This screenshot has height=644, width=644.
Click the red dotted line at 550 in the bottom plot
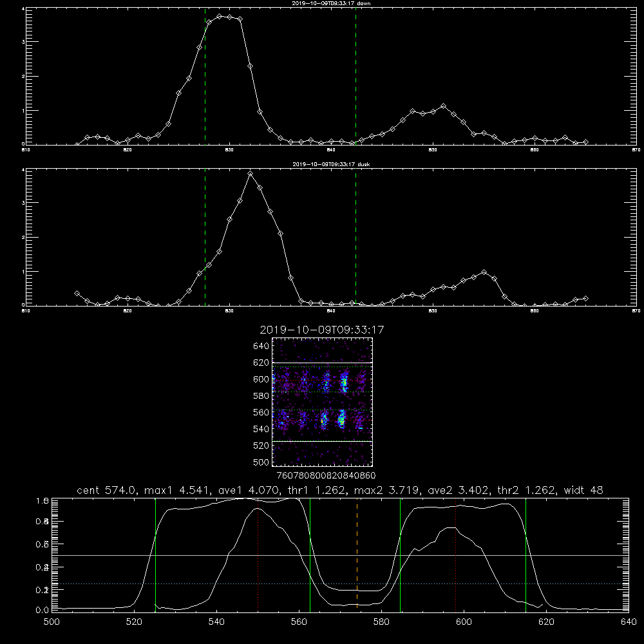click(x=258, y=554)
